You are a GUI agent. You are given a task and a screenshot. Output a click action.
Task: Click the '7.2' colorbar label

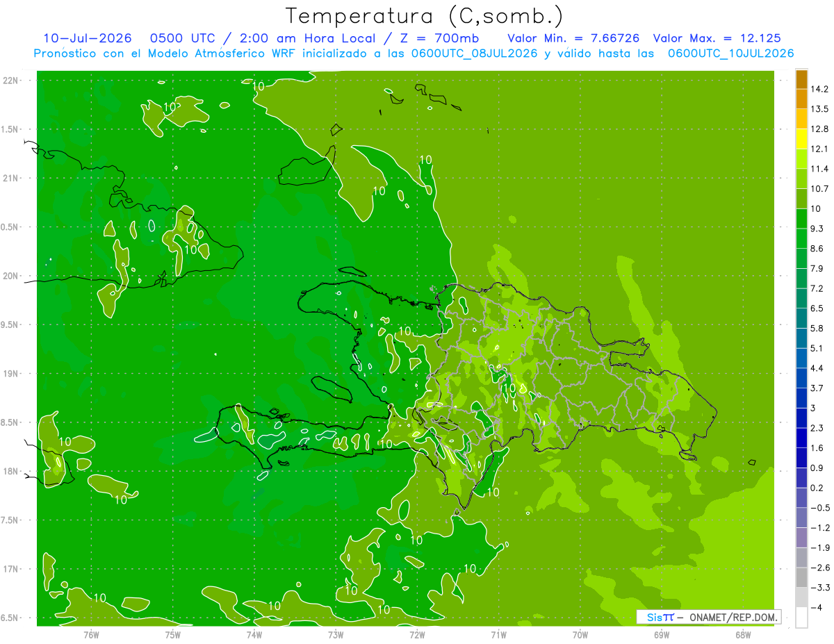click(x=817, y=289)
